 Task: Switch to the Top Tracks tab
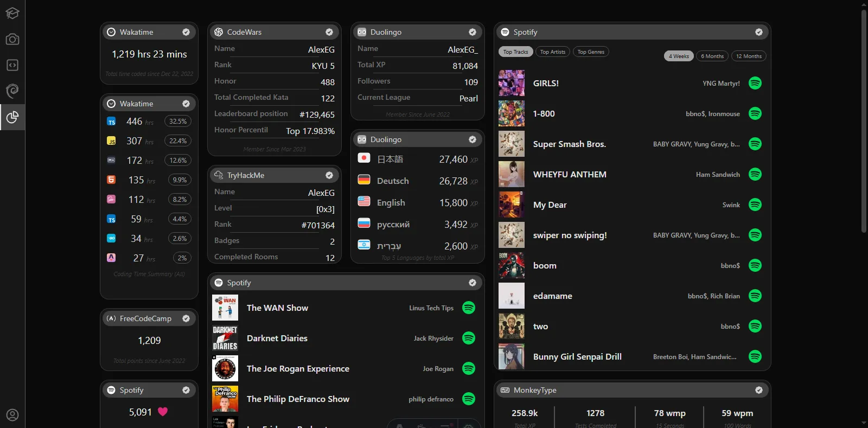(x=515, y=52)
